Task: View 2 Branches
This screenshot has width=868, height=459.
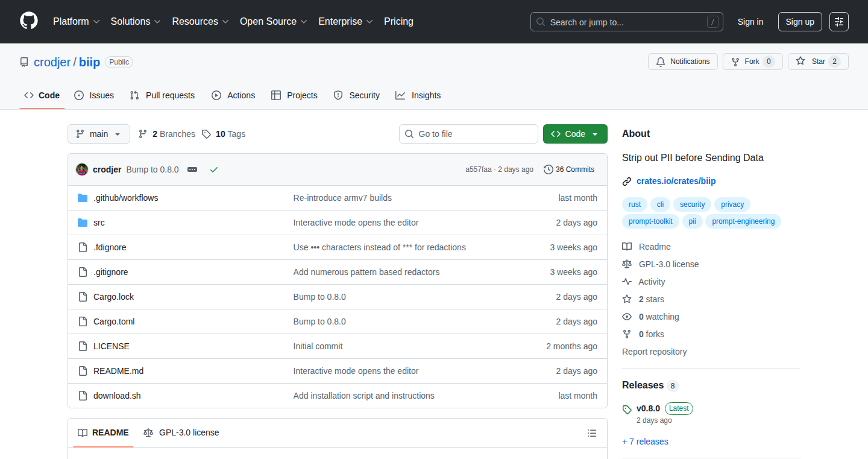Action: click(167, 134)
